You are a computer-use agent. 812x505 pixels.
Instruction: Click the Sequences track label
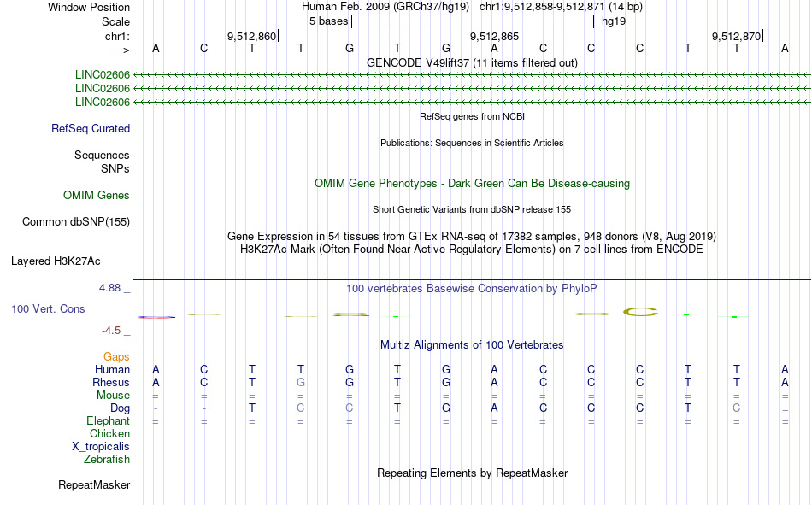(x=102, y=155)
